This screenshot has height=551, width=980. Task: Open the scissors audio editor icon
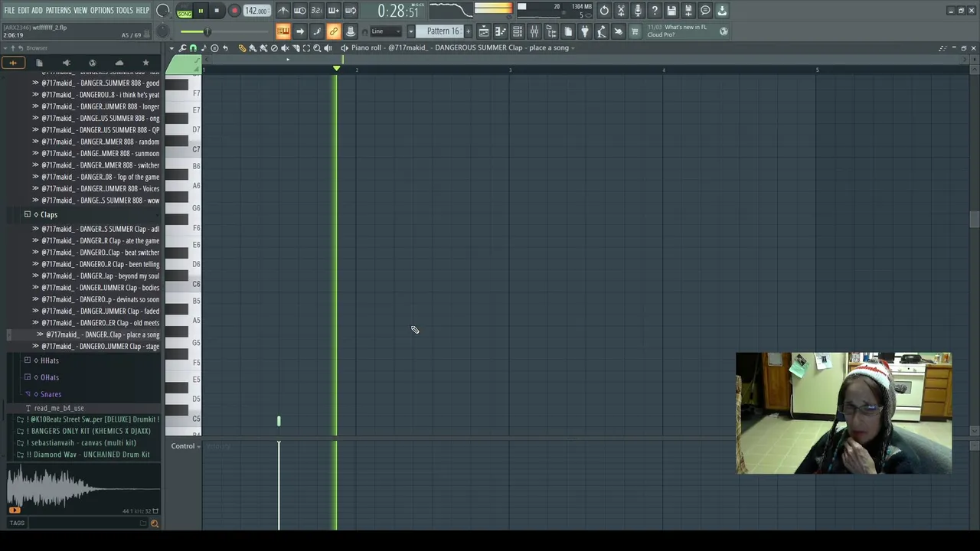tap(621, 11)
